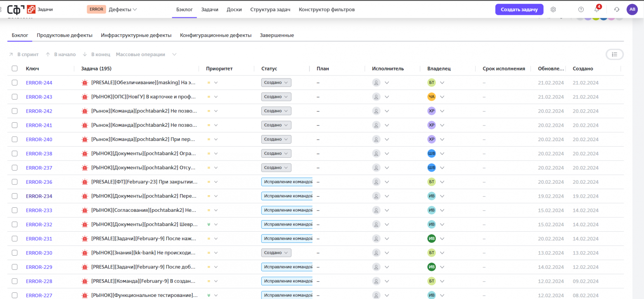This screenshot has width=644, height=299.
Task: Open the Создано status dropdown for ERROR-240
Action: [x=276, y=139]
